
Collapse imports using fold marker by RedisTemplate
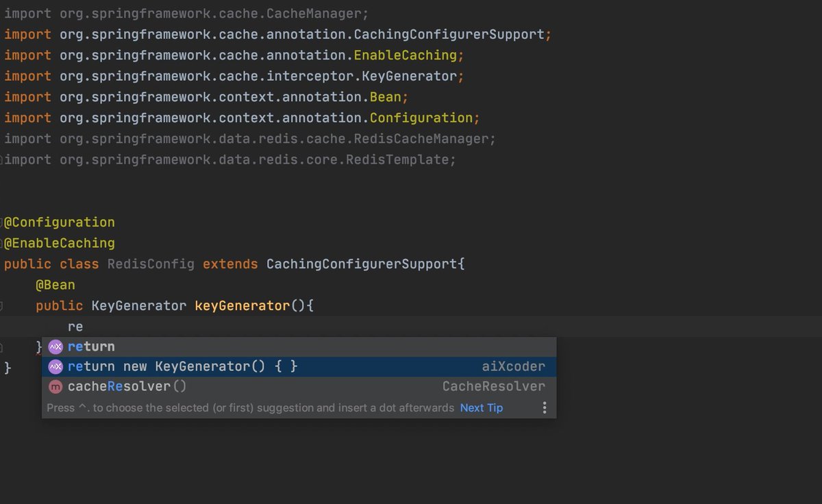[x=1, y=160]
